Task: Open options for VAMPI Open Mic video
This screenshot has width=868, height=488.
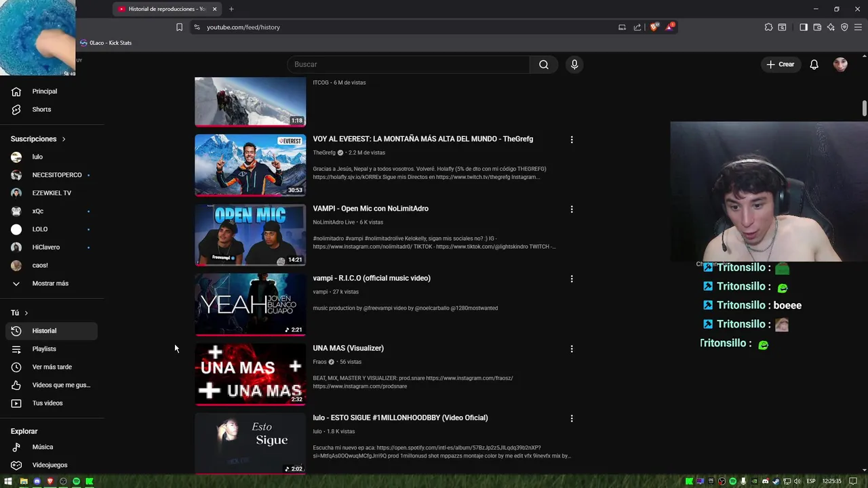Action: point(572,209)
